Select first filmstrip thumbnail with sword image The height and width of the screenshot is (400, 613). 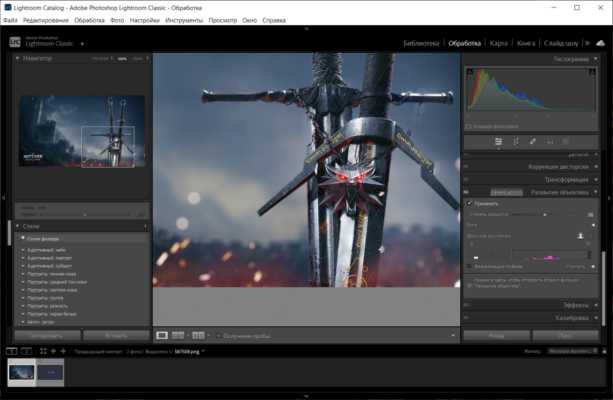point(22,372)
